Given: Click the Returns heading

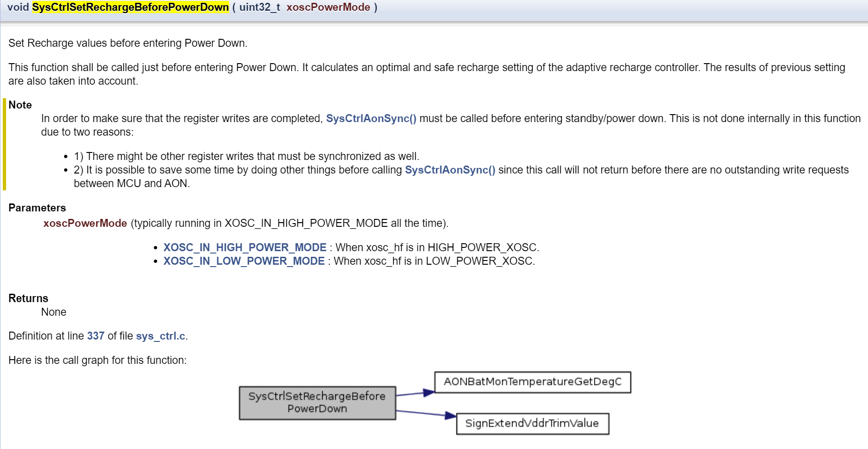Looking at the screenshot, I should 28,298.
